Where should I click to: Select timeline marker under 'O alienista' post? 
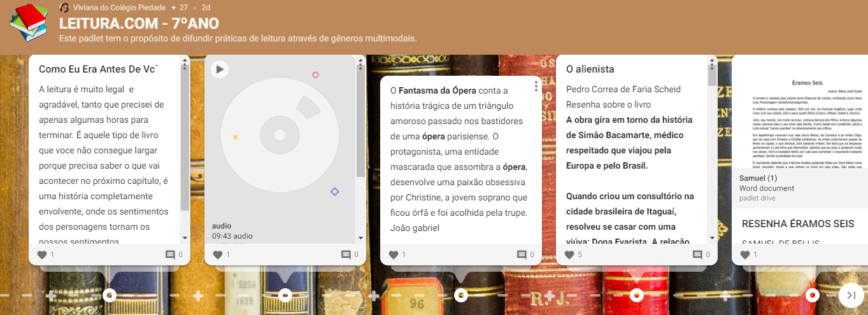coord(637,295)
